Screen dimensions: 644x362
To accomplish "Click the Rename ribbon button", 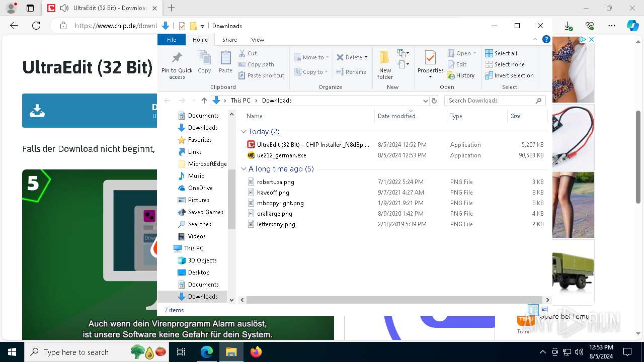I will pyautogui.click(x=351, y=72).
